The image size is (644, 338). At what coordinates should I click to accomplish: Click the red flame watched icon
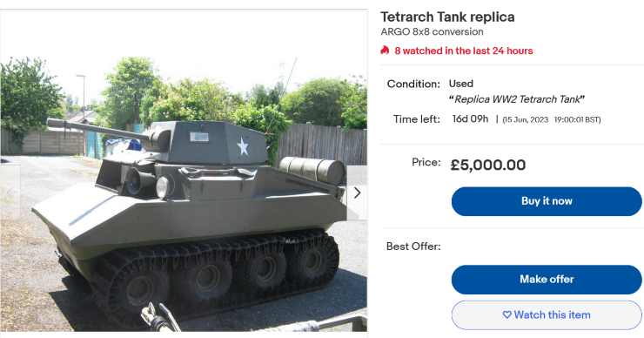pyautogui.click(x=385, y=51)
